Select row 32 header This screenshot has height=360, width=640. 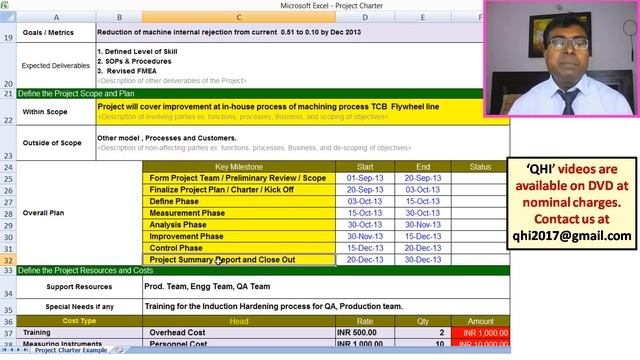[x=8, y=260]
